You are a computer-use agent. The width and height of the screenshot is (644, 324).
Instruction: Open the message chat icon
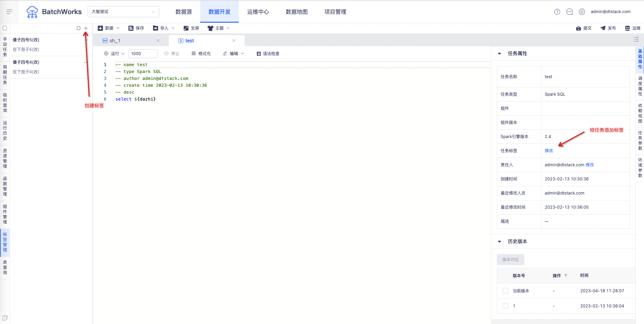tap(570, 12)
